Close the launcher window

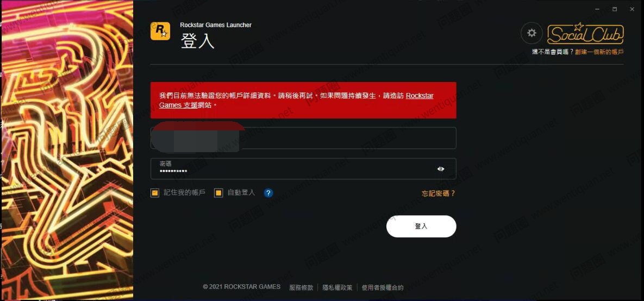point(632,9)
